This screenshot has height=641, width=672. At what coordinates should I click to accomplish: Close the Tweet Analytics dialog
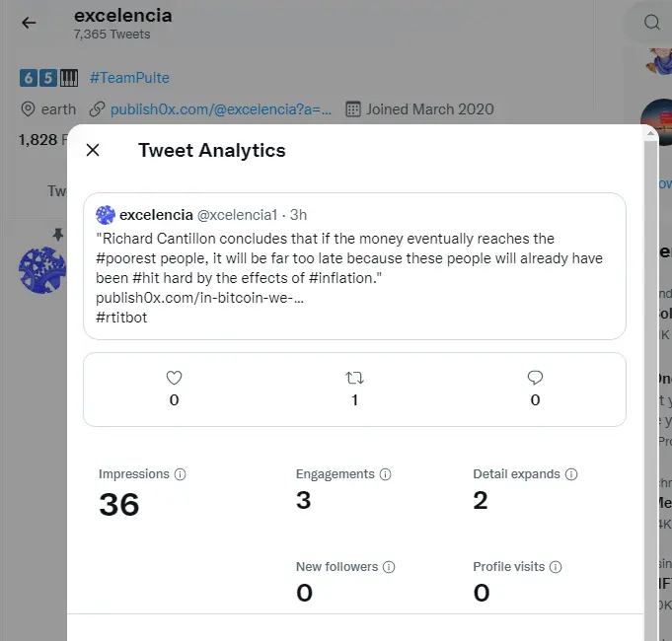pos(93,150)
